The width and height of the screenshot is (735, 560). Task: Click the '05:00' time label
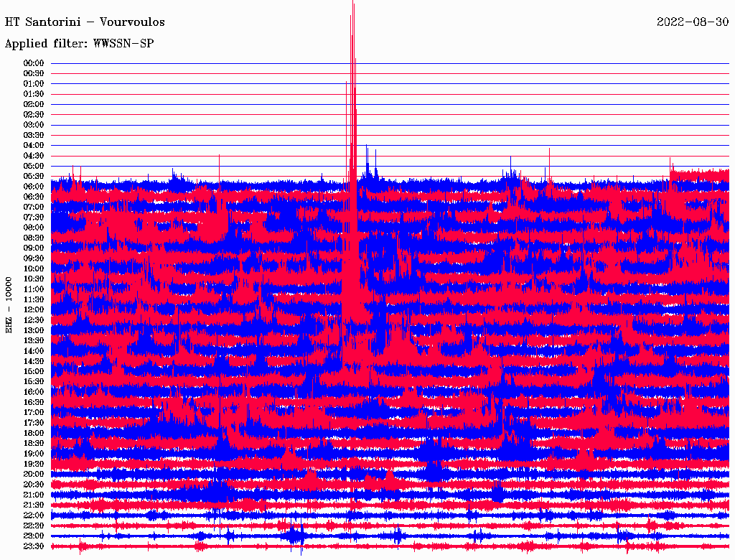(x=33, y=166)
